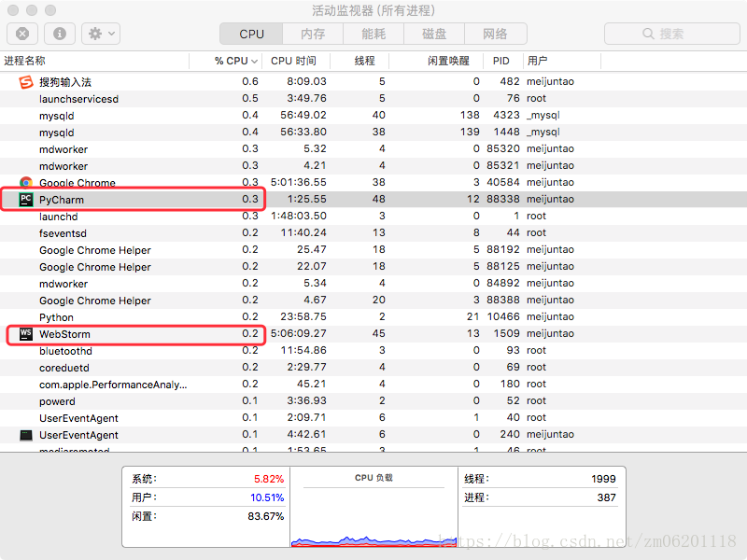Select the coreduetd process row
The image size is (747, 560).
373,367
